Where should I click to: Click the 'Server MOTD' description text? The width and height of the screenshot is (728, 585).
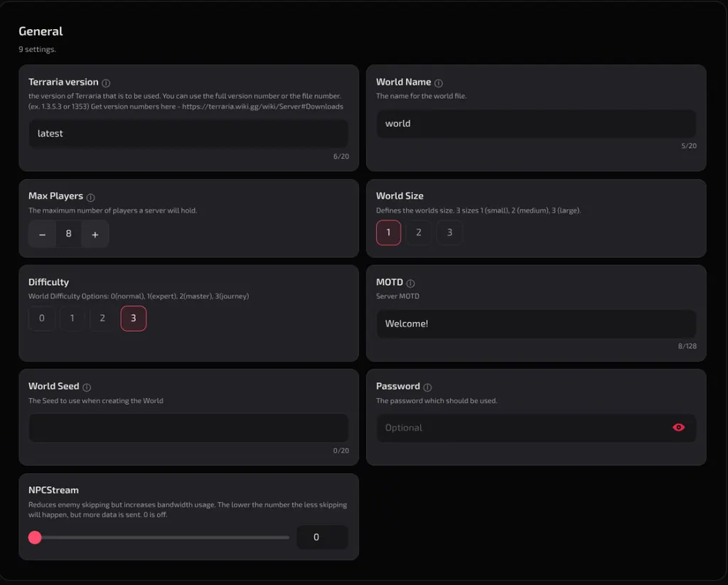tap(397, 296)
